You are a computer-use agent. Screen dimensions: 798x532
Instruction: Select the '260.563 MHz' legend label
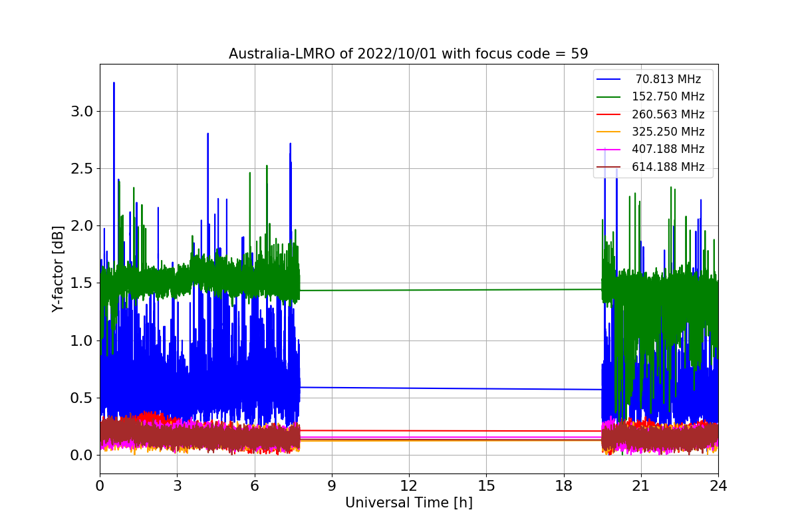click(668, 114)
